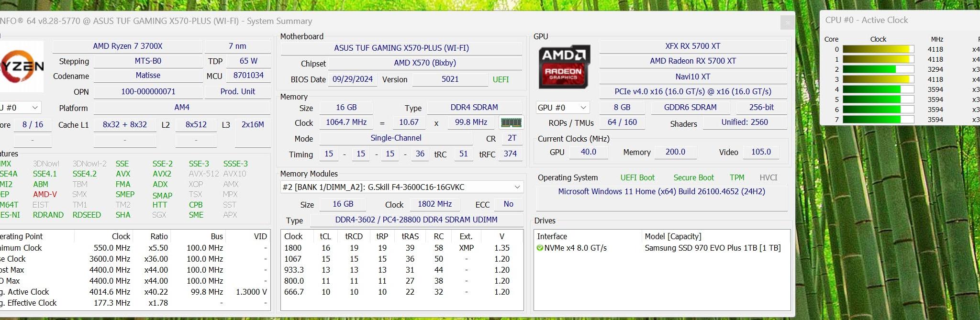Click the MTS-B0 stepping value
980x320 pixels.
(x=148, y=61)
